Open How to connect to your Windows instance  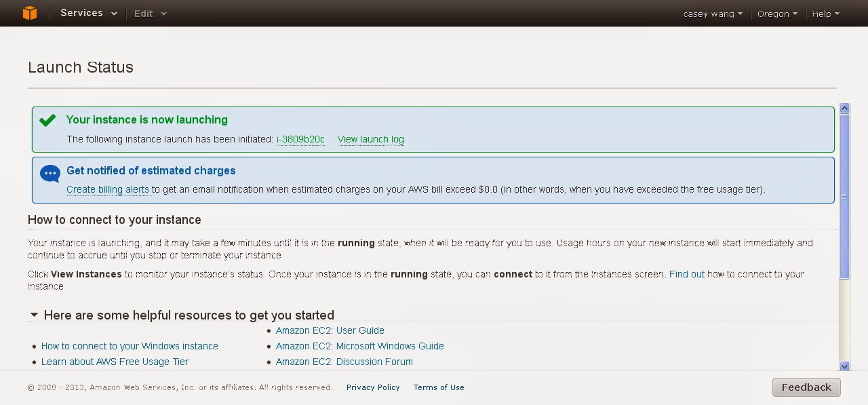(x=130, y=346)
